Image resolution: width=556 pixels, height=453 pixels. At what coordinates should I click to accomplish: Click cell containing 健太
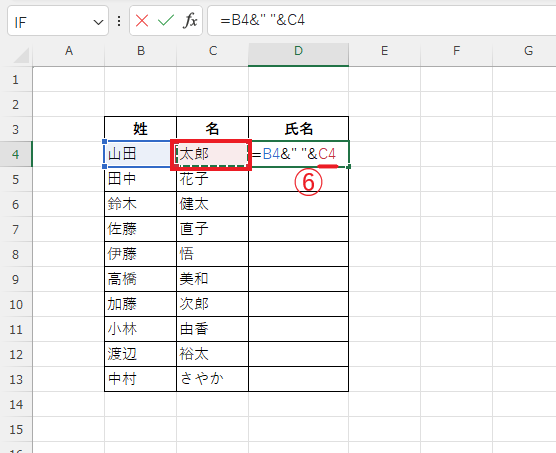point(213,204)
